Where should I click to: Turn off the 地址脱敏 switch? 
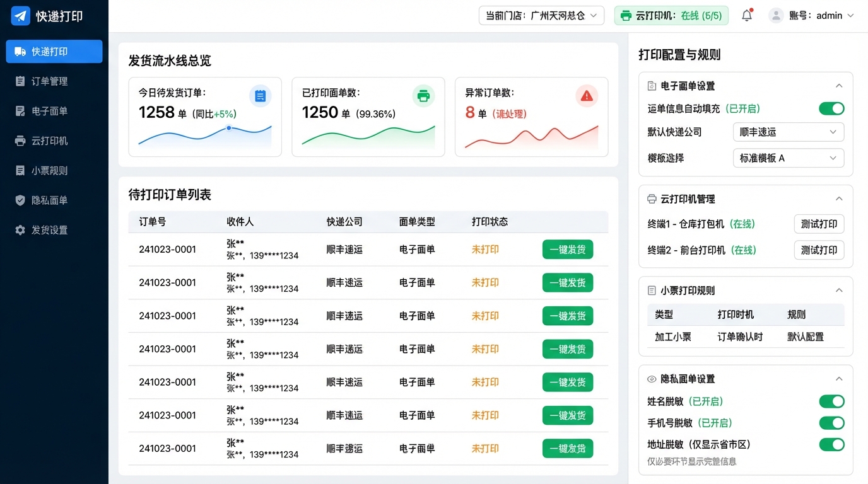tap(831, 444)
